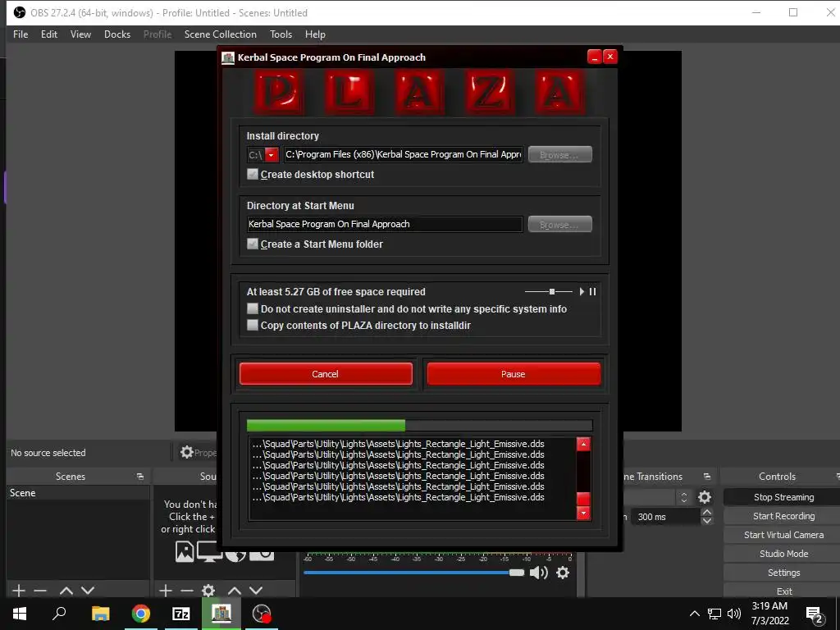Open audio mixer gear settings in OBS
Image resolution: width=840 pixels, height=630 pixels.
(563, 573)
